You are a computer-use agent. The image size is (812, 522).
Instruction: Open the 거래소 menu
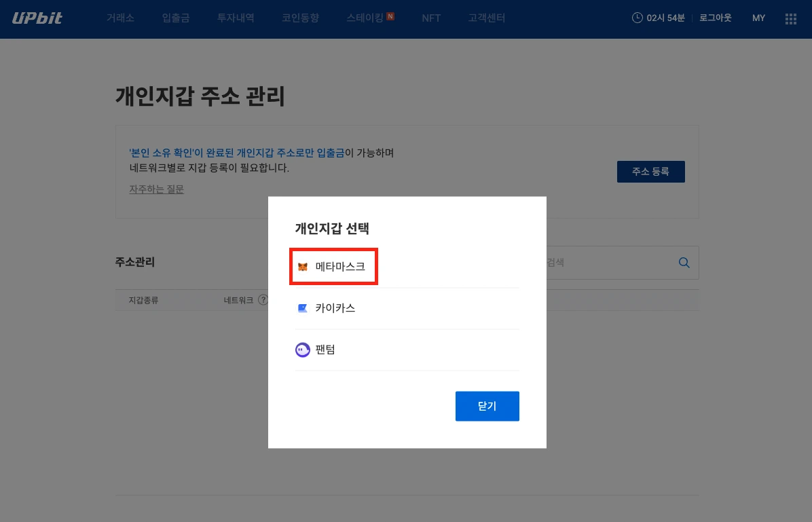(x=120, y=18)
